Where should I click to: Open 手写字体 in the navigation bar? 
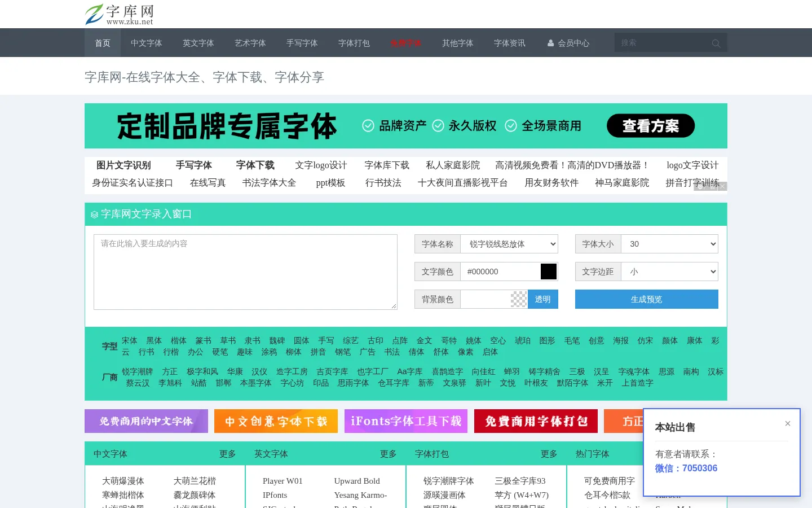pos(302,43)
